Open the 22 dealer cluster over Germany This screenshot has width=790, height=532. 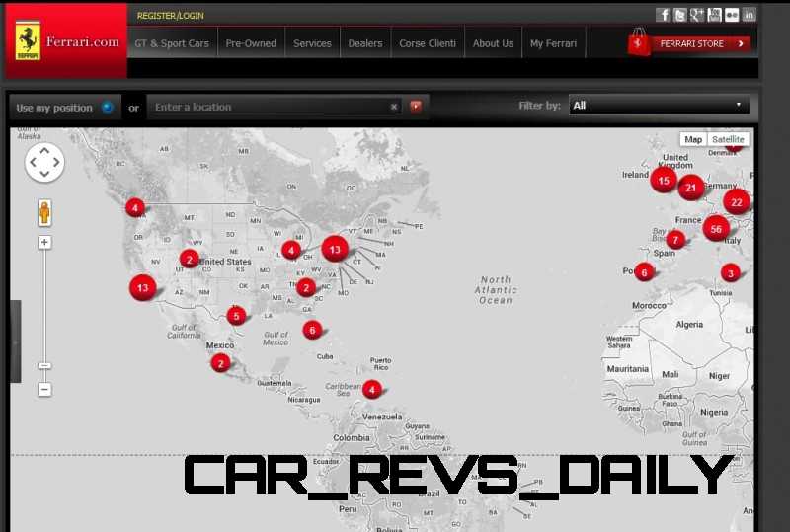tap(737, 202)
